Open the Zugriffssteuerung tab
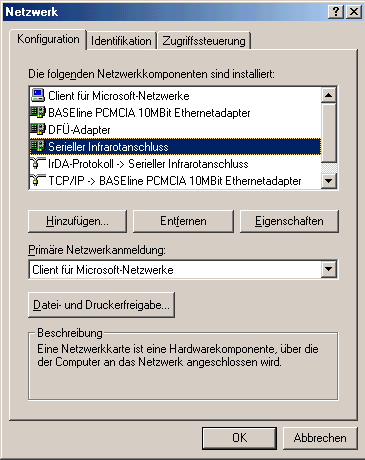Image resolution: width=365 pixels, height=460 pixels. point(204,41)
